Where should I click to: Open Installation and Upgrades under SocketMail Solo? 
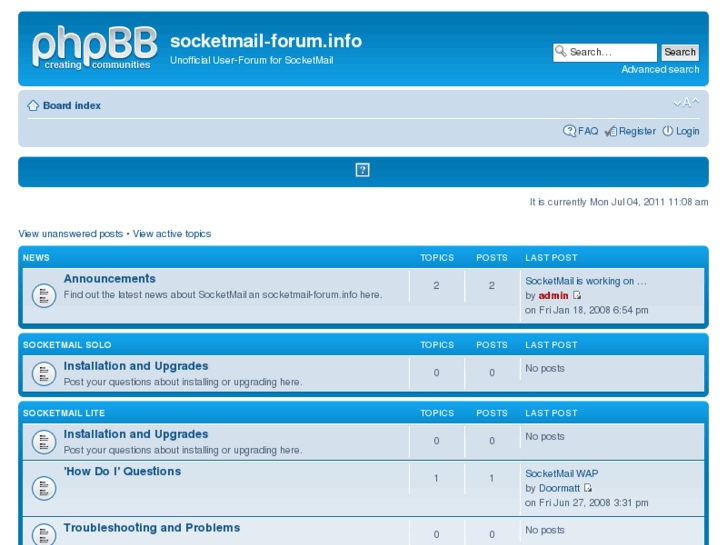pyautogui.click(x=136, y=366)
